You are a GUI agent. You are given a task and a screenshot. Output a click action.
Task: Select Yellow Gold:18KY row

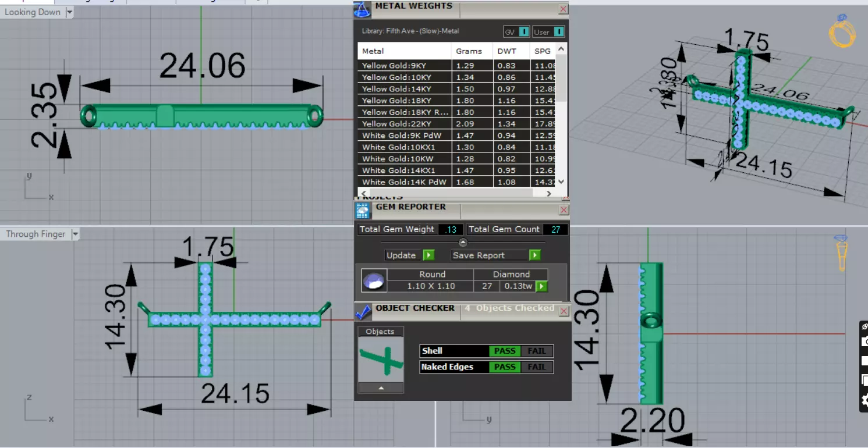pos(457,101)
